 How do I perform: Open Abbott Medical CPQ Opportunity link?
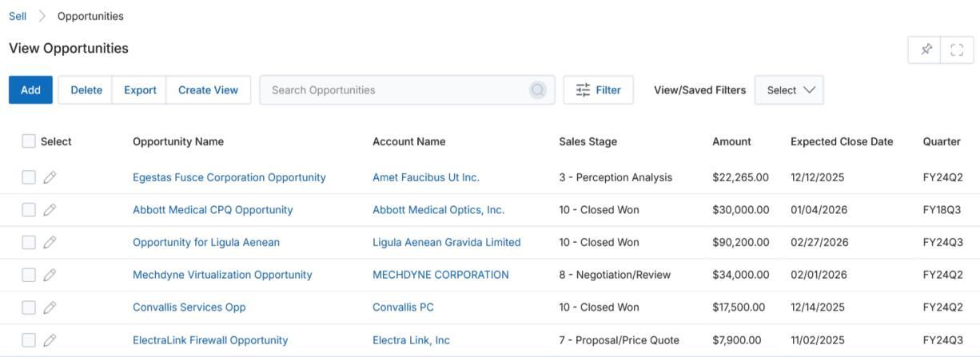213,210
